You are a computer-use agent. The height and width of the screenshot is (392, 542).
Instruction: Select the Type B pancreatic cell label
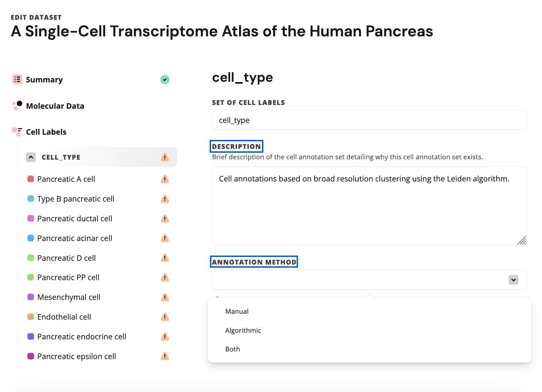click(x=76, y=199)
